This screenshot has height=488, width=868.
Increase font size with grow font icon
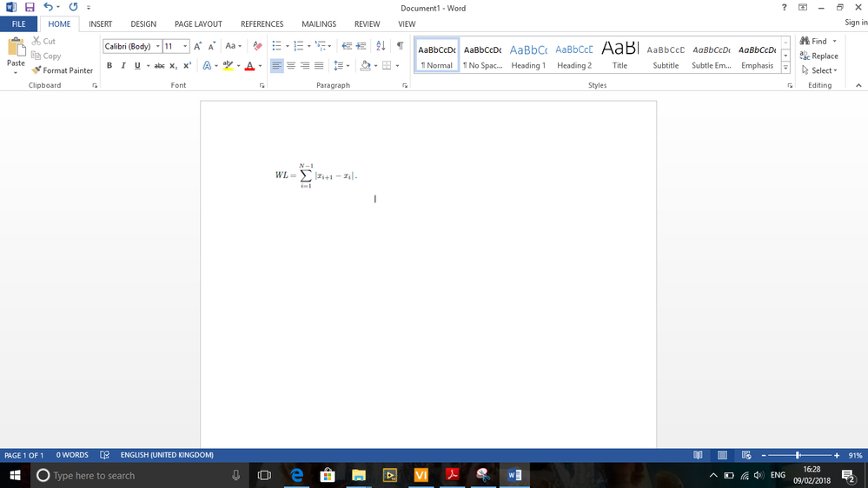(197, 47)
